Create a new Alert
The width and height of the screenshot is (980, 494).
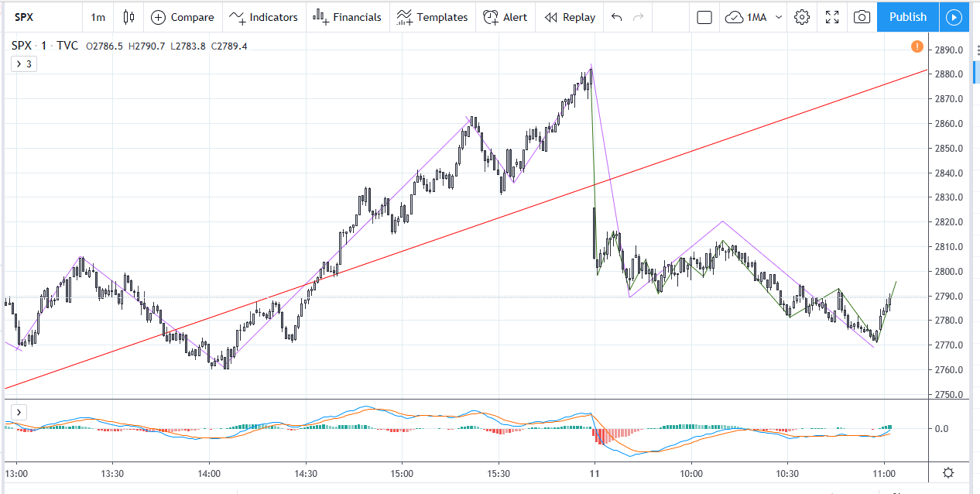pyautogui.click(x=505, y=17)
